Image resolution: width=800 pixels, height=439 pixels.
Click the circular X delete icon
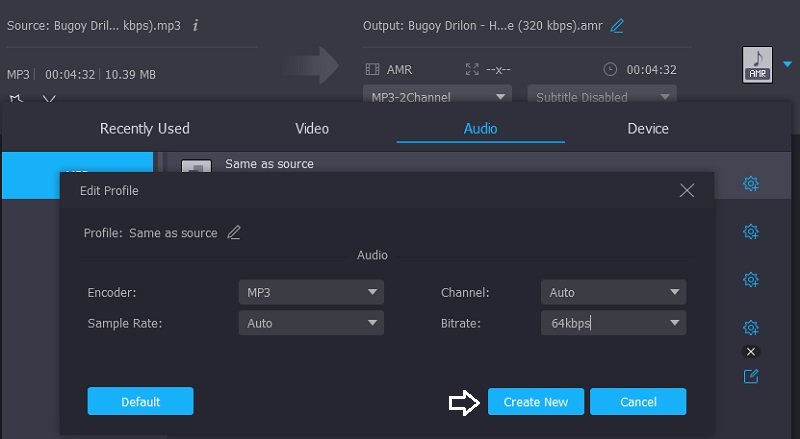tap(751, 352)
